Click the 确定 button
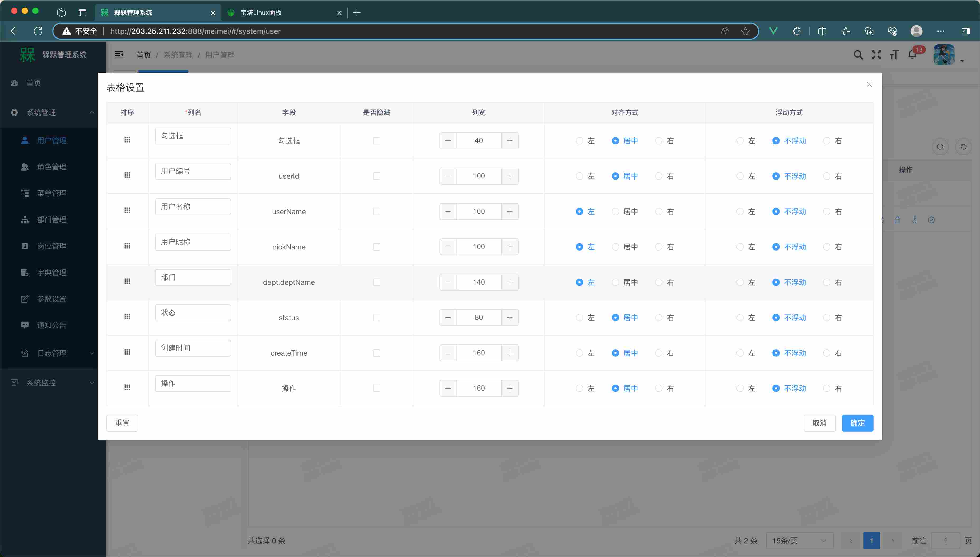The width and height of the screenshot is (980, 557). (857, 423)
